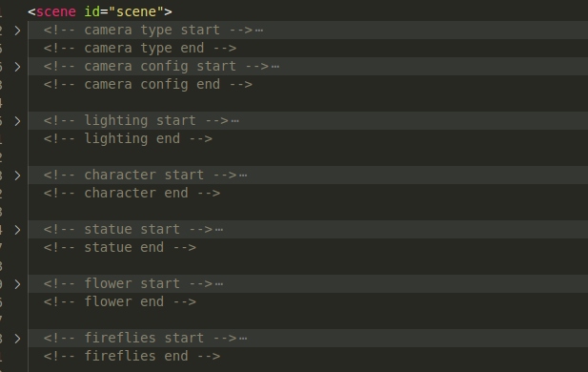Screen dimensions: 588x372
Task: Click ellipsis after flower start comment
Action: [x=219, y=284]
